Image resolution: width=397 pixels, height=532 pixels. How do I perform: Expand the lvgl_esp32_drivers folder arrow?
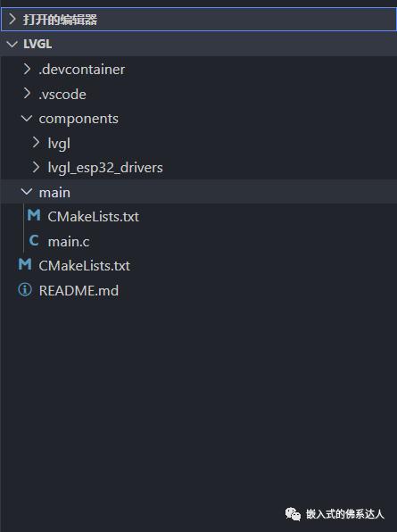coord(36,167)
